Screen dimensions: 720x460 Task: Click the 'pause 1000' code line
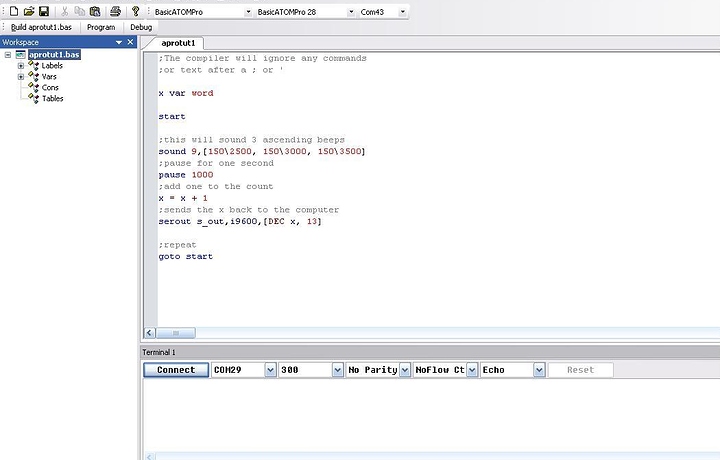[x=186, y=175]
